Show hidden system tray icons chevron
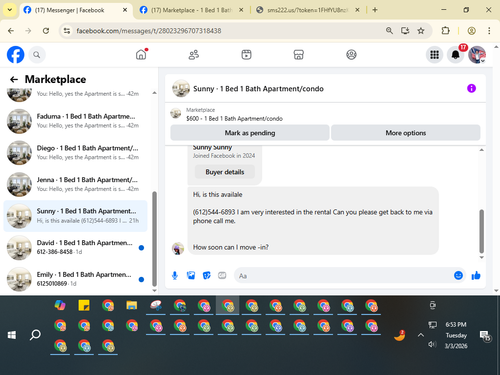500x375 pixels. (421, 335)
